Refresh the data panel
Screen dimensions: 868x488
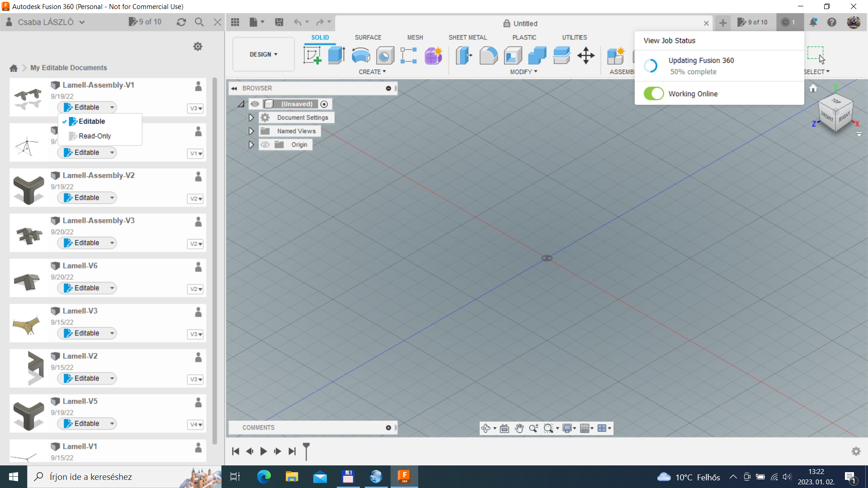[x=181, y=22]
